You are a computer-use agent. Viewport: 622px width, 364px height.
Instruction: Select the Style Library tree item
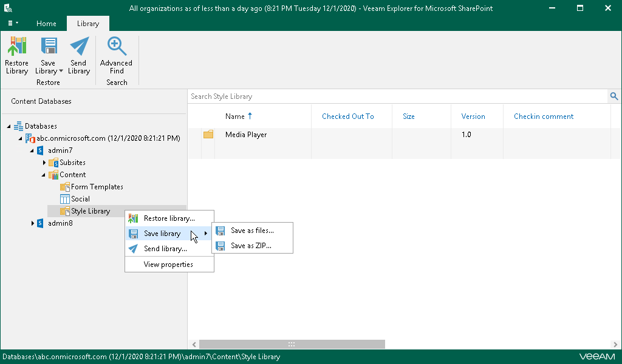coord(91,211)
